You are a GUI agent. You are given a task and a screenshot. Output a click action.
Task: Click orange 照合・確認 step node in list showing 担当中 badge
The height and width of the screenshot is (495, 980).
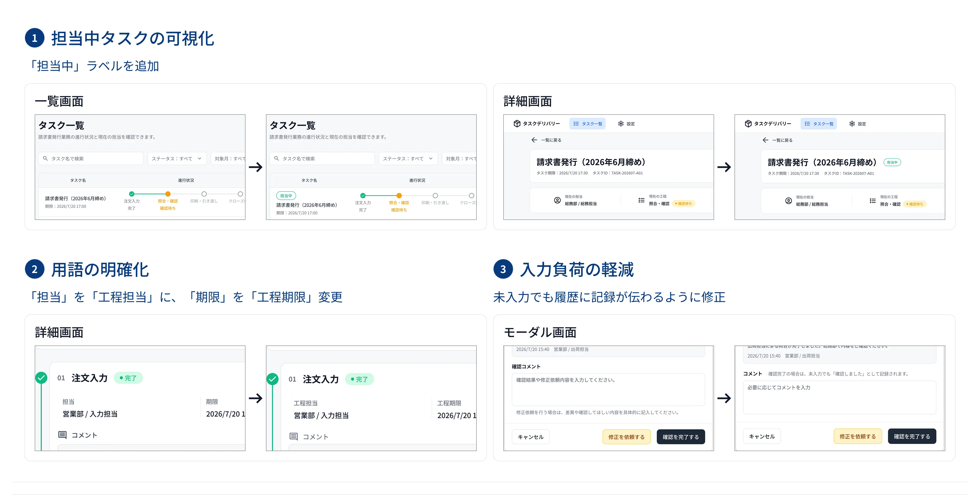pos(399,195)
